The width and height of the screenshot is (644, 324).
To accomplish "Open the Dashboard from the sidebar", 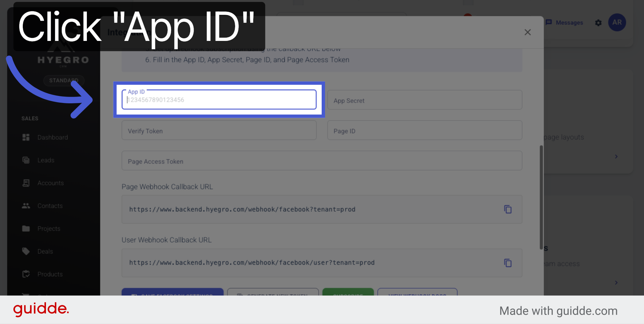I will coord(53,137).
